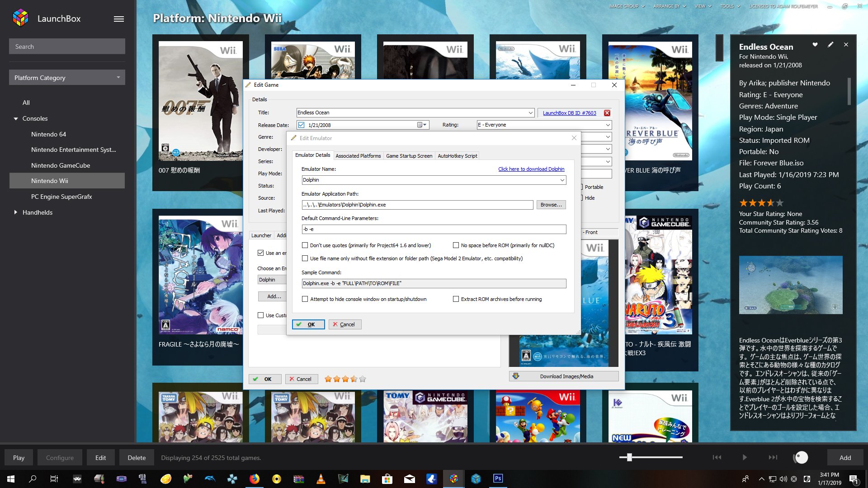Viewport: 868px width, 488px height.
Task: Browse for emulator application path
Action: (x=551, y=205)
